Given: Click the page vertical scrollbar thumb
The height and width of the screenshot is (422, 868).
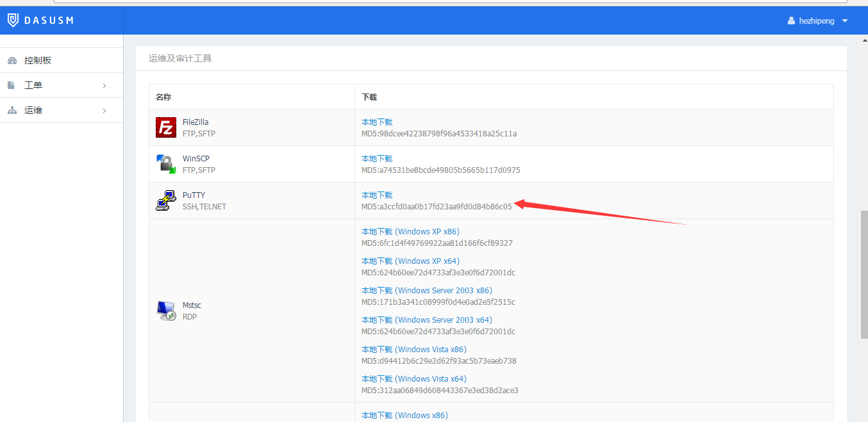Looking at the screenshot, I should [x=864, y=275].
